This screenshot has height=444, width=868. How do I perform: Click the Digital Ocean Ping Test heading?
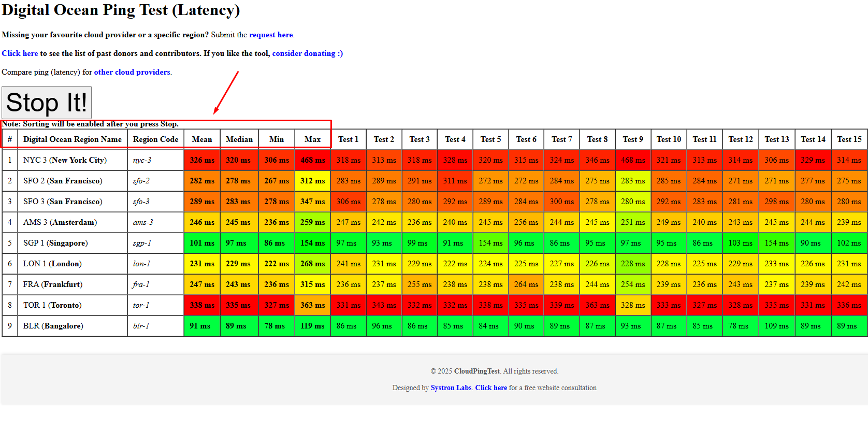(x=121, y=10)
